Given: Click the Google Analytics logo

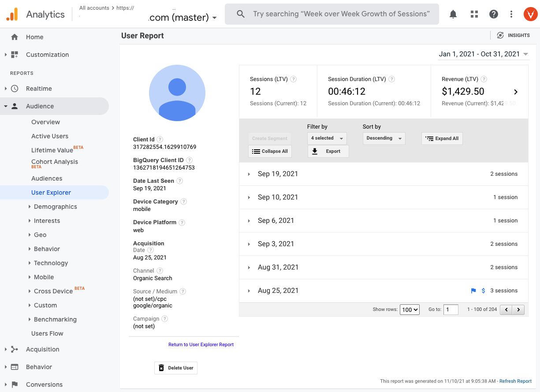Looking at the screenshot, I should coord(12,14).
